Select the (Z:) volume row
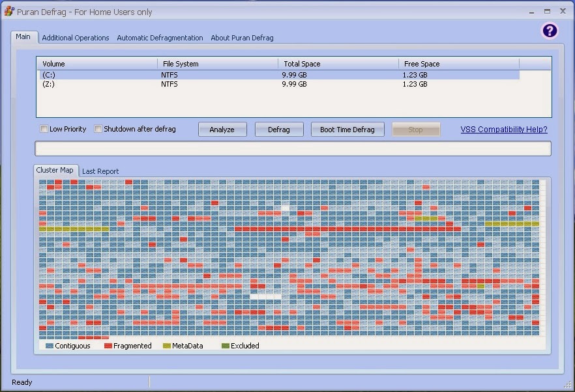The width and height of the screenshot is (575, 392). click(x=280, y=84)
